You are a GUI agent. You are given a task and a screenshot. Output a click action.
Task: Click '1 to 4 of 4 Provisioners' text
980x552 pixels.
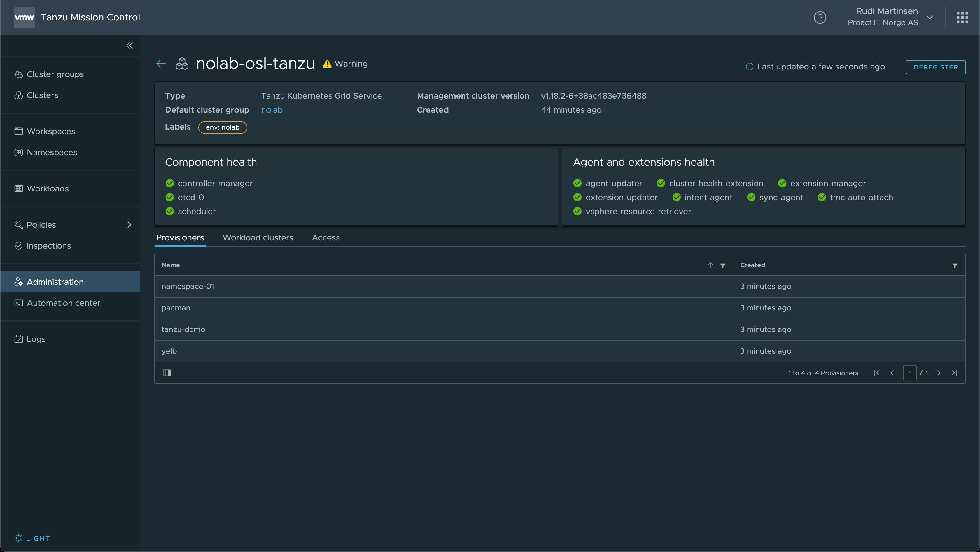coord(823,373)
